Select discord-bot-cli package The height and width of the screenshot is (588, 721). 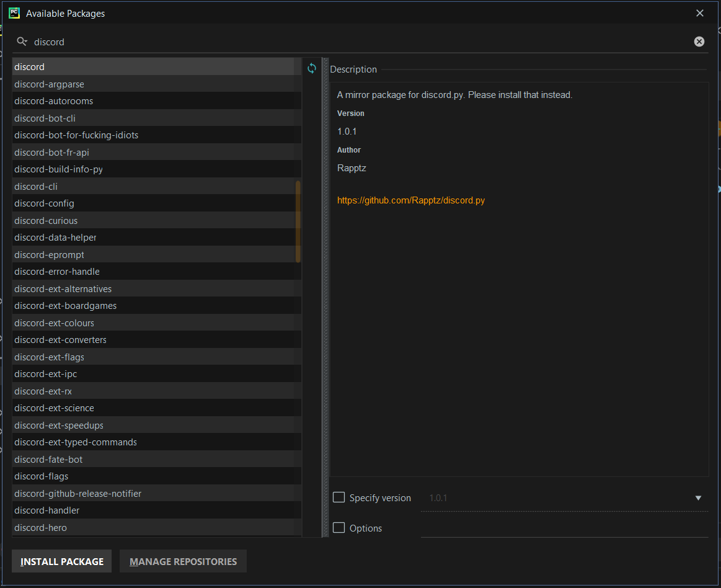[156, 118]
